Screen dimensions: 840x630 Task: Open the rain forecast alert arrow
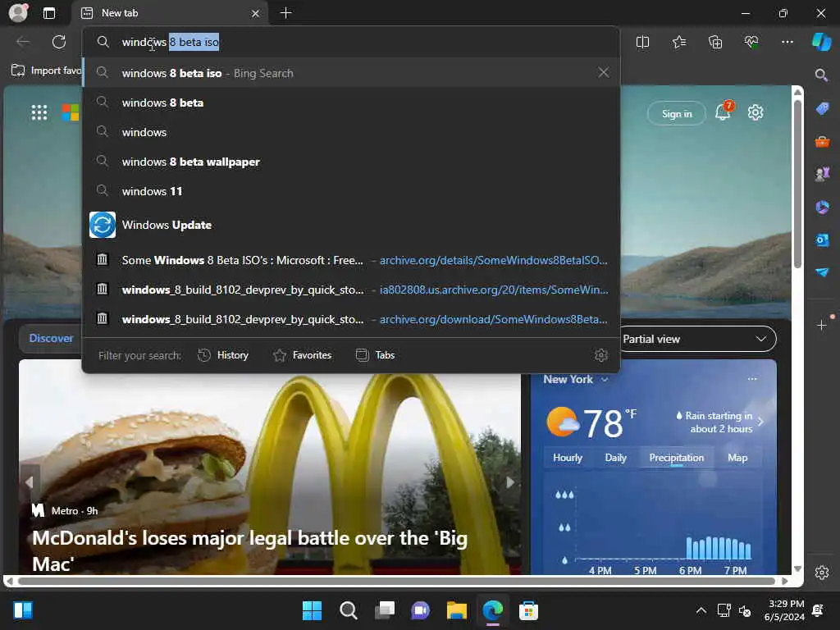tap(760, 422)
